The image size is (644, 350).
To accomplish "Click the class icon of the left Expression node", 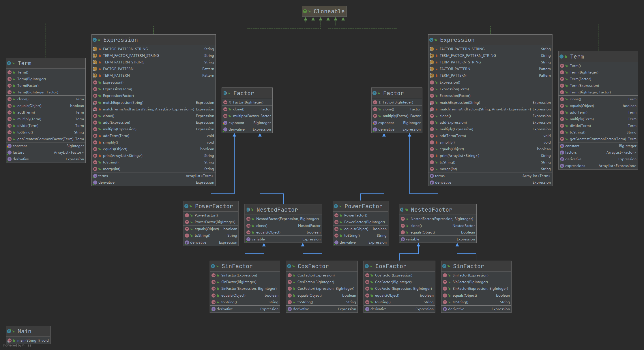I will [95, 40].
